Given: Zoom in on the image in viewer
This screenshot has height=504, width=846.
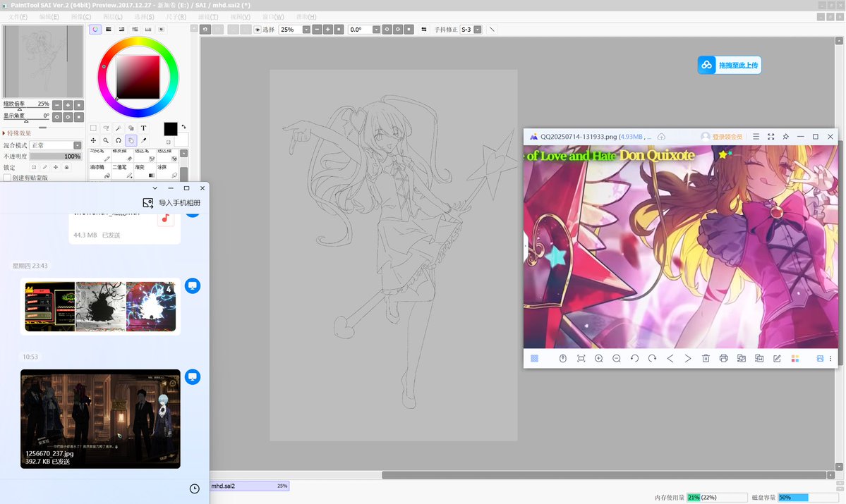Looking at the screenshot, I should [x=599, y=359].
